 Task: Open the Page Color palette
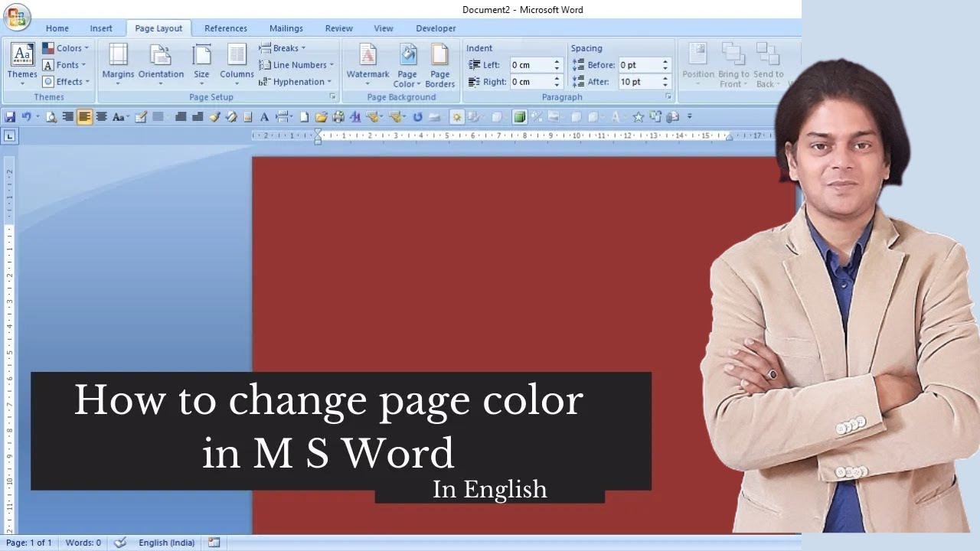[x=407, y=64]
